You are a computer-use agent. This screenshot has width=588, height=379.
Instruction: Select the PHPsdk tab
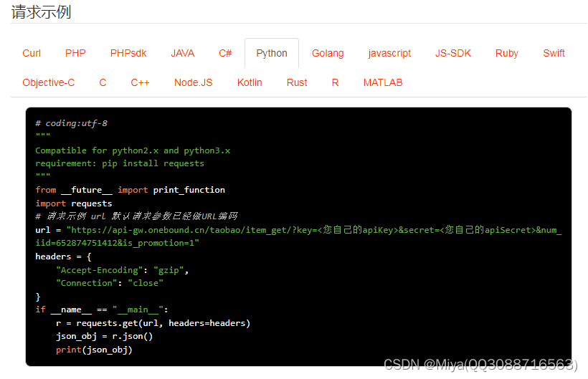(x=128, y=53)
